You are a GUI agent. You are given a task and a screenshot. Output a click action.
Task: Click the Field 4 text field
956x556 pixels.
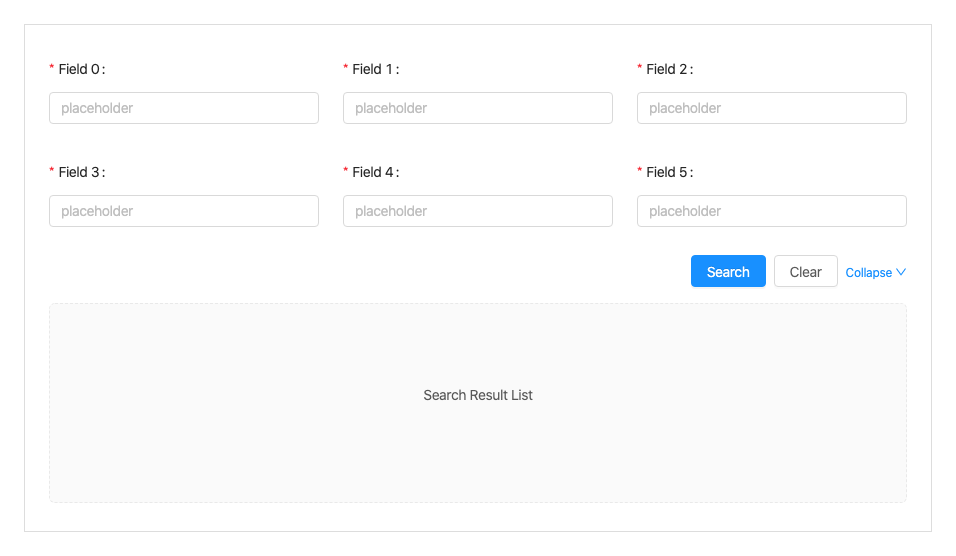tap(478, 211)
